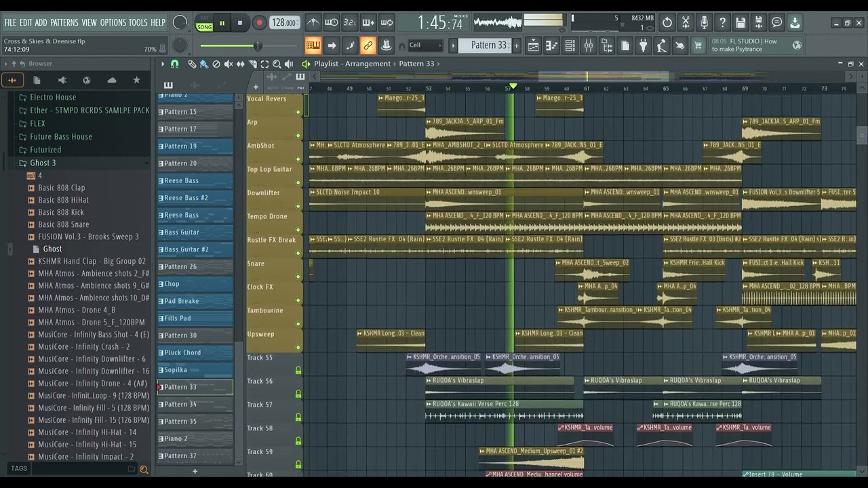
Task: Toggle wait for input before playing
Action: [331, 22]
